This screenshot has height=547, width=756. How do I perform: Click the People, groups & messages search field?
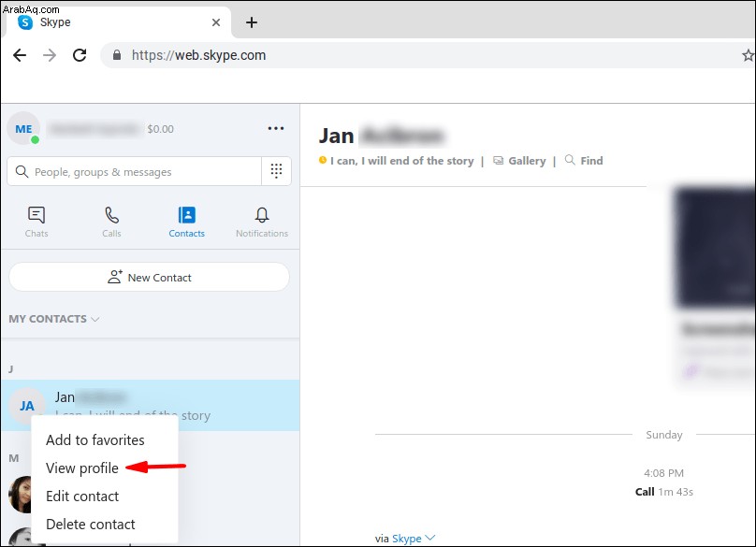point(134,171)
